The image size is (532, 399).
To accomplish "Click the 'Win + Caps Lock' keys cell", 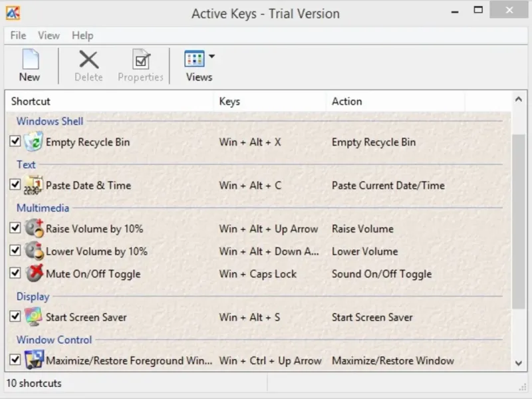I will pos(258,274).
